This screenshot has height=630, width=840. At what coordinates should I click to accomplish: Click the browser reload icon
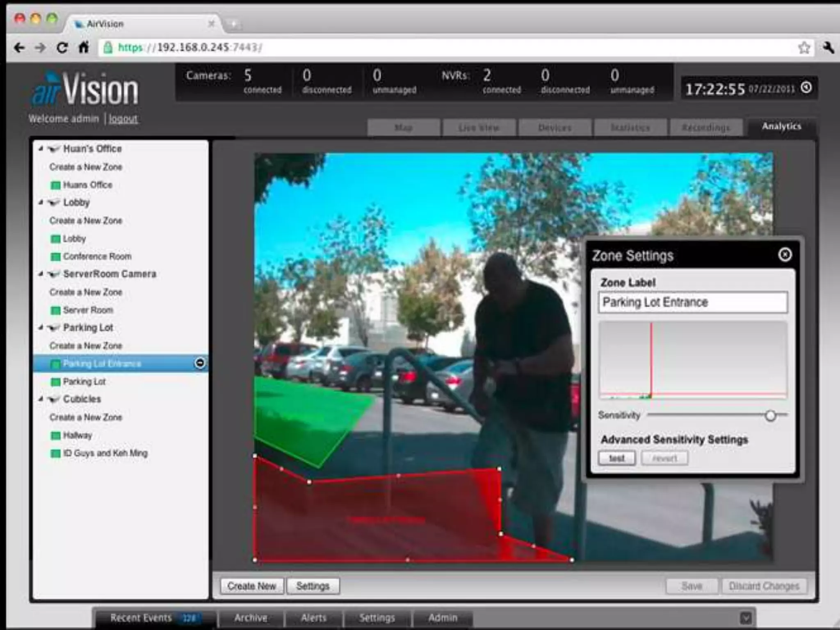coord(62,48)
